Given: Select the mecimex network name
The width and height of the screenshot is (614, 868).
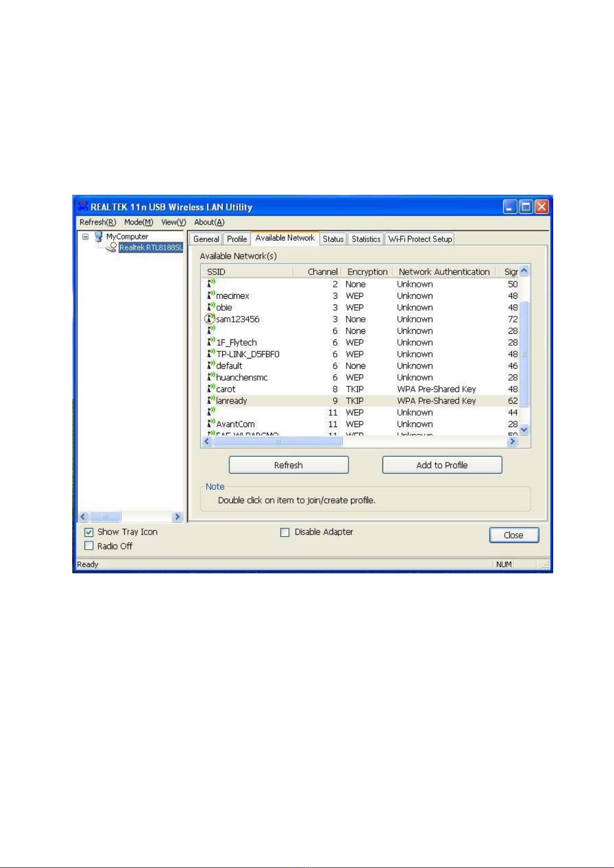Looking at the screenshot, I should (233, 296).
